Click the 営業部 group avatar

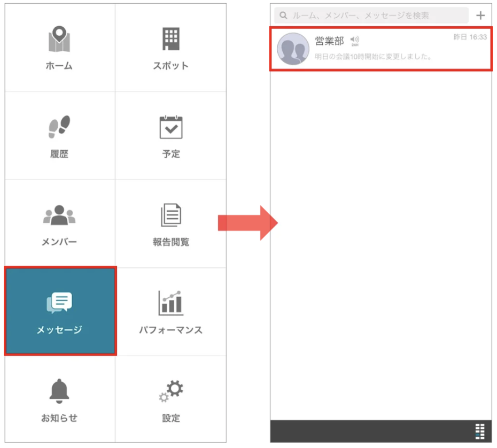(x=293, y=49)
